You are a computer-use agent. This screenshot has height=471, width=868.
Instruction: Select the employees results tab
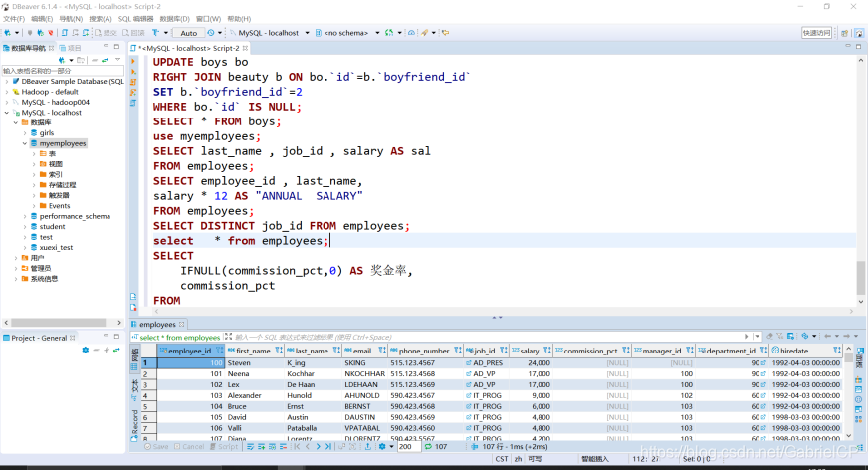pyautogui.click(x=156, y=325)
